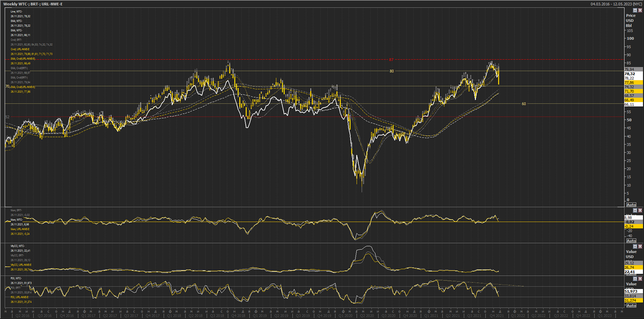Image resolution: width=644 pixels, height=319 pixels.
Task: Maximize the momentum indicator pane
Action: click(x=635, y=211)
